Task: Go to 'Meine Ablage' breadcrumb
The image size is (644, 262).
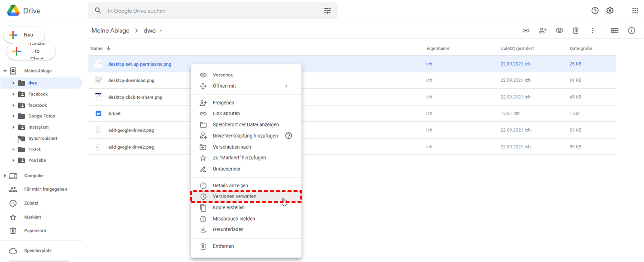Action: 110,31
